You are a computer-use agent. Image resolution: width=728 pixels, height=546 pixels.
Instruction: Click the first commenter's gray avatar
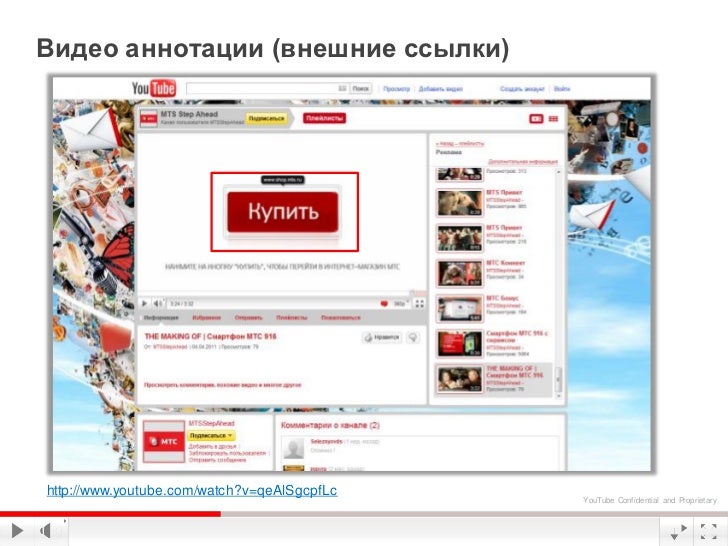tap(294, 448)
